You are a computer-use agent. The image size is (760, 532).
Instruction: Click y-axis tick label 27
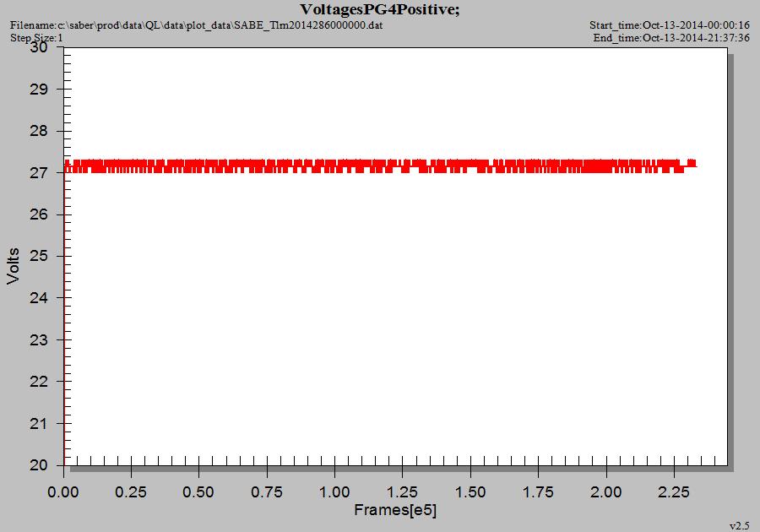pos(39,172)
